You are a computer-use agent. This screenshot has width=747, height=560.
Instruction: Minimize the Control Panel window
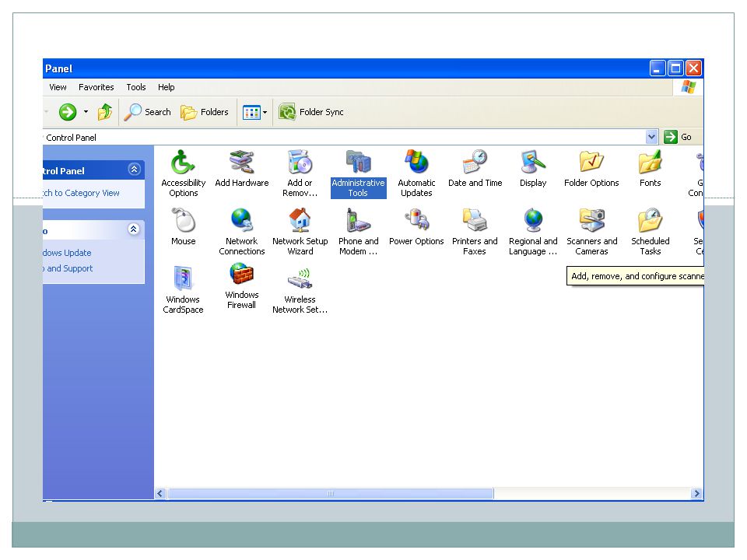click(x=658, y=68)
